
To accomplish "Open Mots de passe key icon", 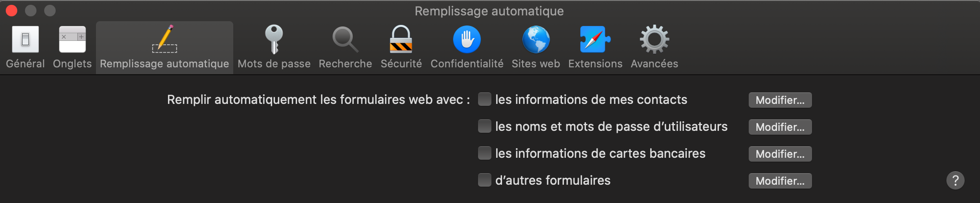I will (274, 39).
